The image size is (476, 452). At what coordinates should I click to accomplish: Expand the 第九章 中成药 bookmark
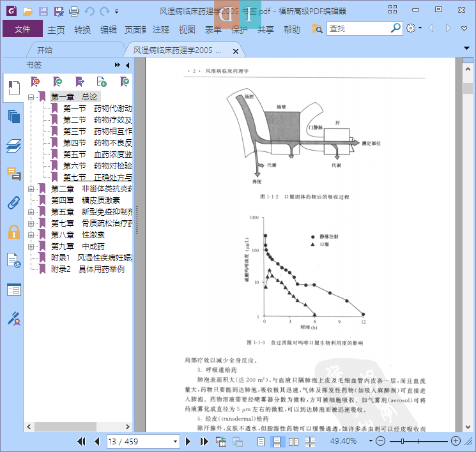(x=31, y=246)
